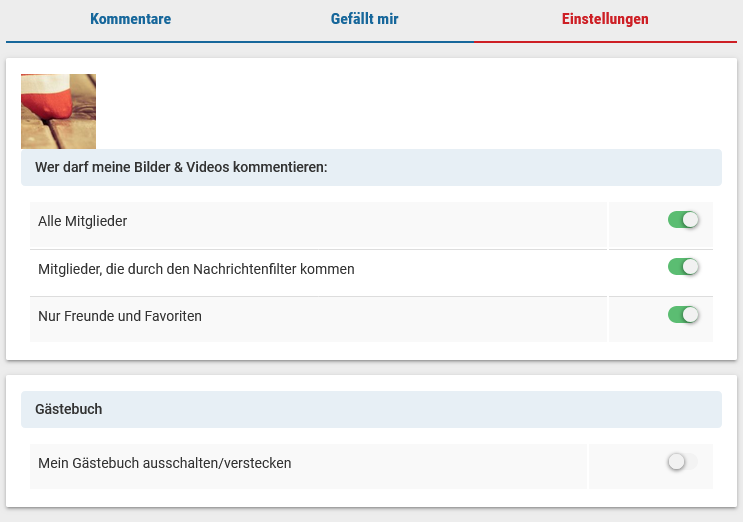The width and height of the screenshot is (743, 522).
Task: Toggle the Nachrichtenfilter members comment switch
Action: point(683,267)
